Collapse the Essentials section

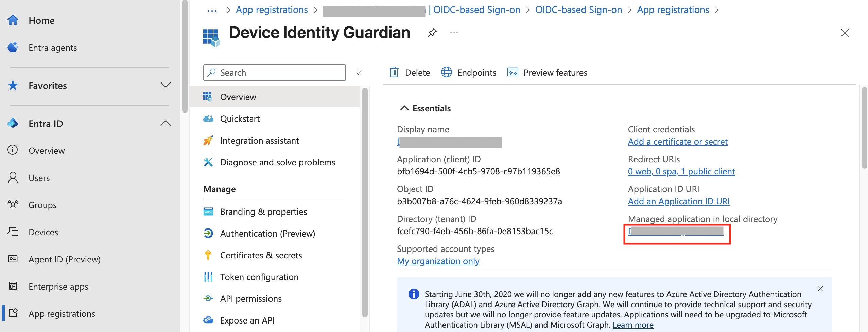click(x=404, y=108)
